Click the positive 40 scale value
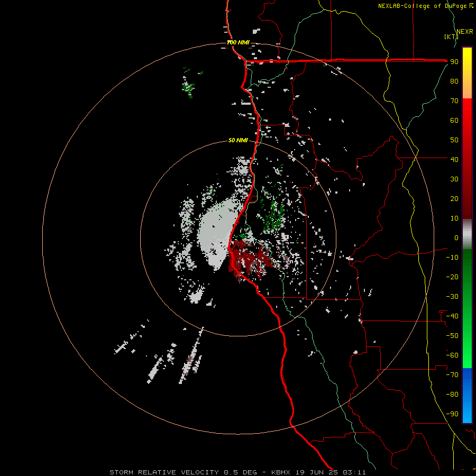Viewport: 476px width, 476px height. pyautogui.click(x=454, y=160)
